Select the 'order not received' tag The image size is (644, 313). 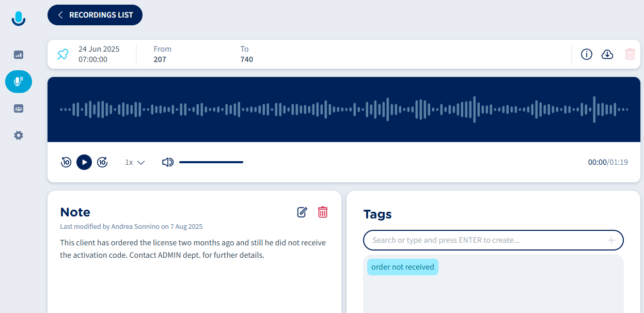(402, 267)
